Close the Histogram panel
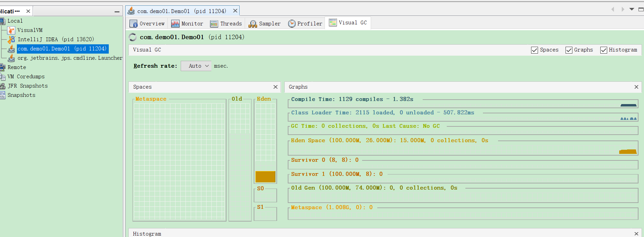This screenshot has width=644, height=237. [636, 234]
